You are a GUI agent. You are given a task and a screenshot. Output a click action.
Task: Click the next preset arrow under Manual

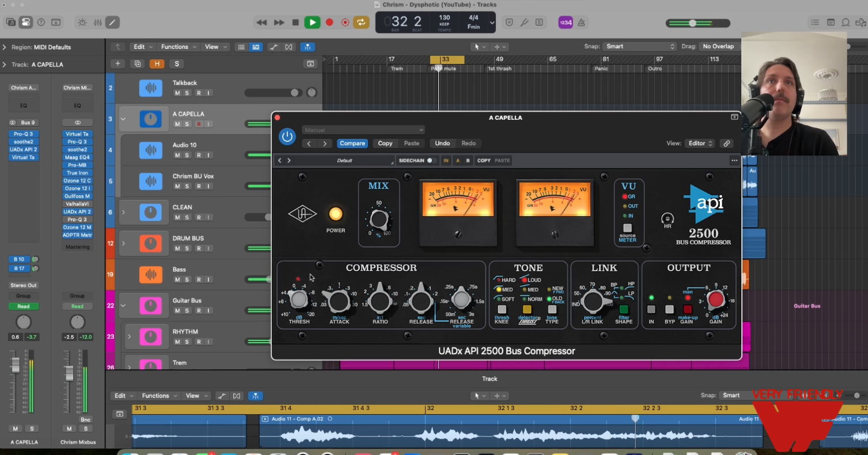tap(325, 143)
